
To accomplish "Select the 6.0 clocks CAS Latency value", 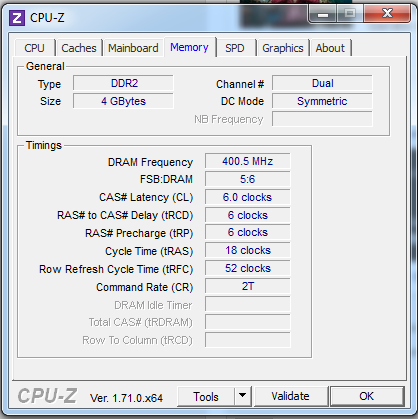I will coord(248,197).
